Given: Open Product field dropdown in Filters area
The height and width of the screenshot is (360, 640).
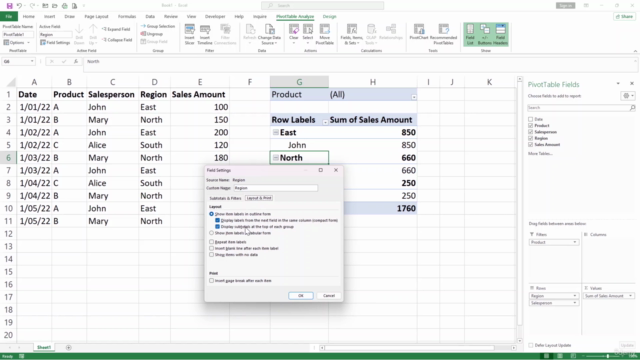Looking at the screenshot, I should [575, 242].
